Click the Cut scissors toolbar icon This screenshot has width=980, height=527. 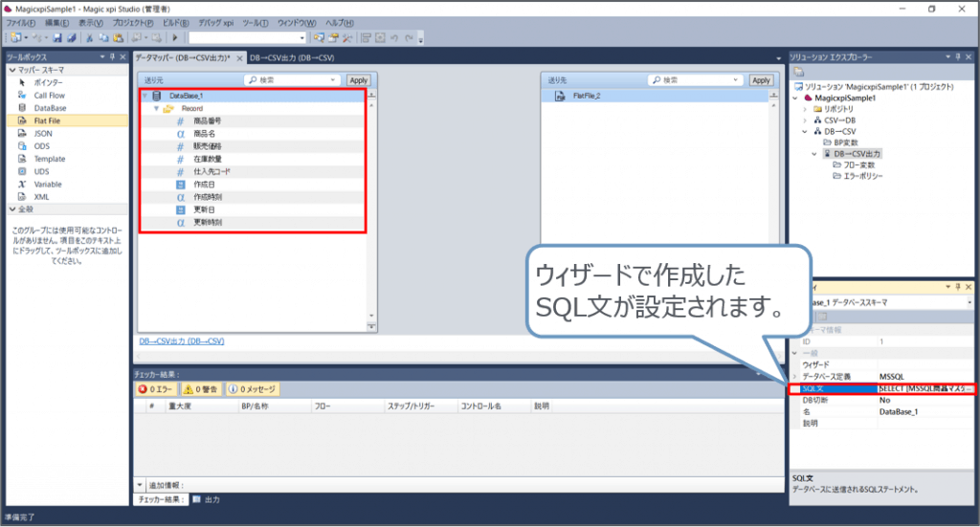(x=90, y=37)
